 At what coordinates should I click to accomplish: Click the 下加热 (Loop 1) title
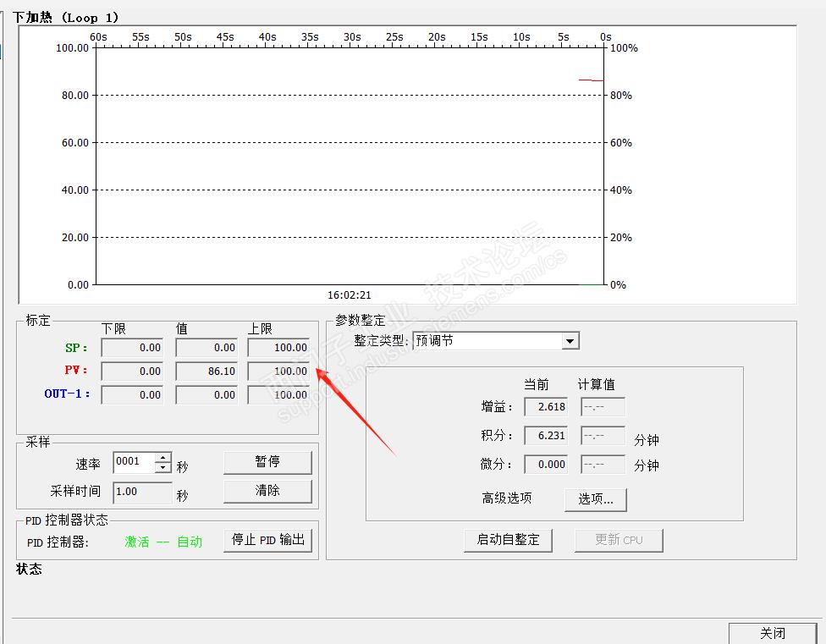pos(66,18)
